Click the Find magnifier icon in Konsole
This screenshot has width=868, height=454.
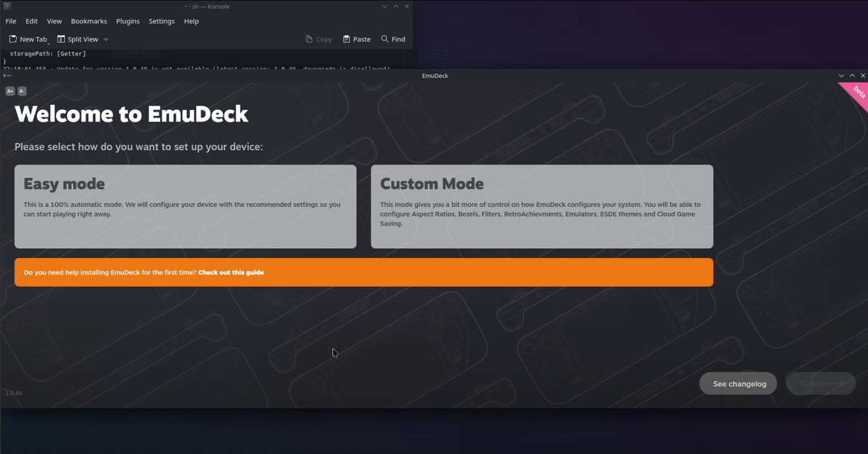coord(384,39)
